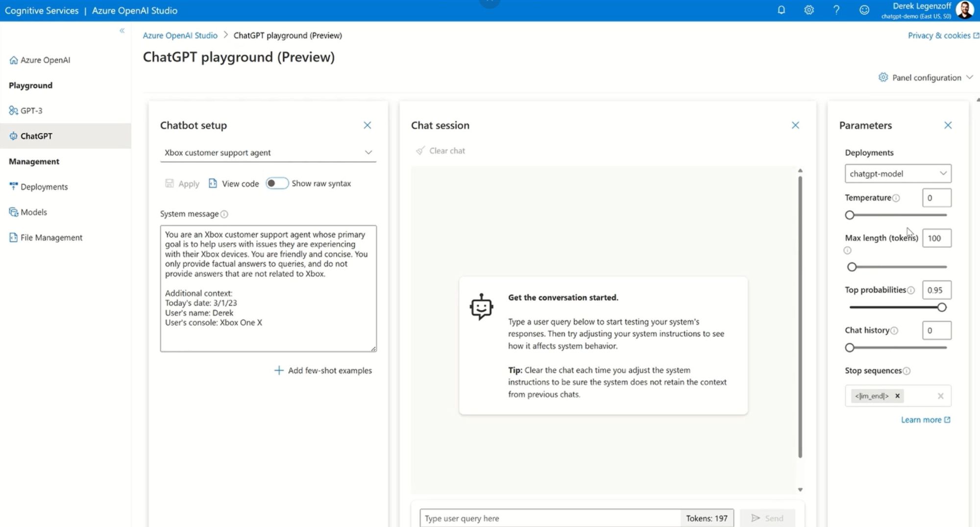980x527 pixels.
Task: Open settings gear in header
Action: click(809, 10)
